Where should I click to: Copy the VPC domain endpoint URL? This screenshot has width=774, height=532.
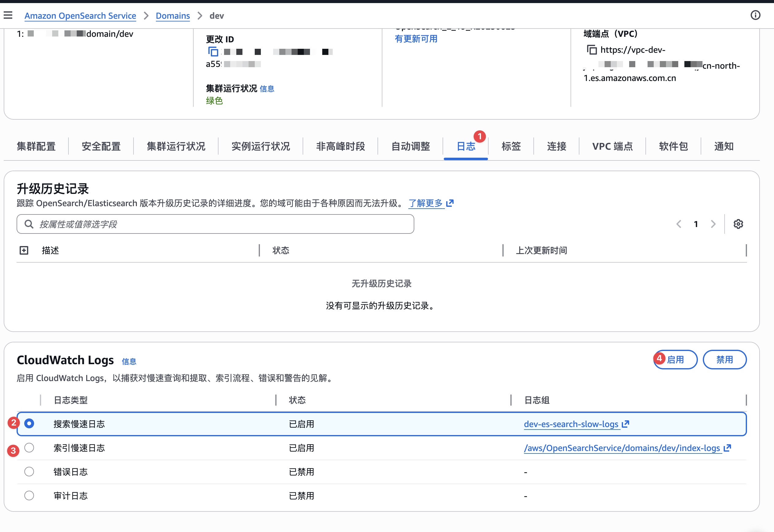(x=592, y=50)
